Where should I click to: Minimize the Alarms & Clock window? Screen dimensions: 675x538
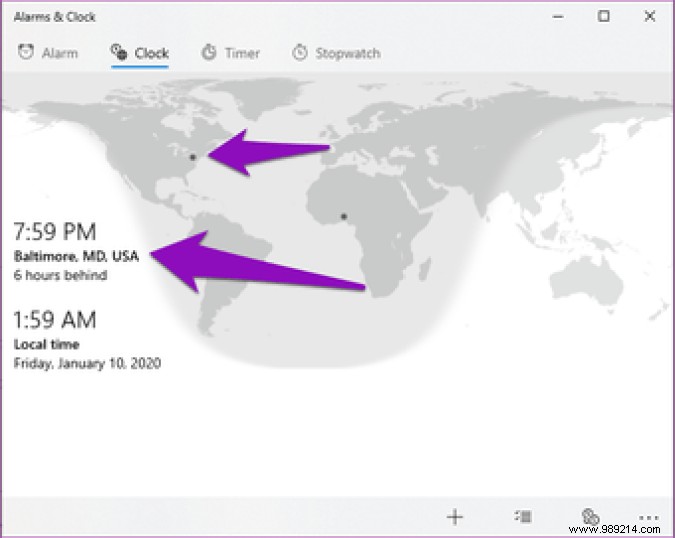click(x=558, y=17)
